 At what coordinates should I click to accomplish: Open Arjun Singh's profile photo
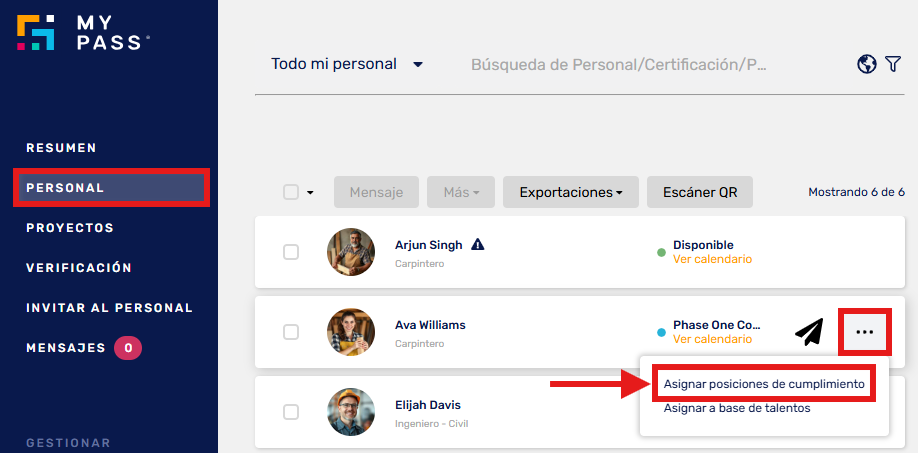point(351,252)
